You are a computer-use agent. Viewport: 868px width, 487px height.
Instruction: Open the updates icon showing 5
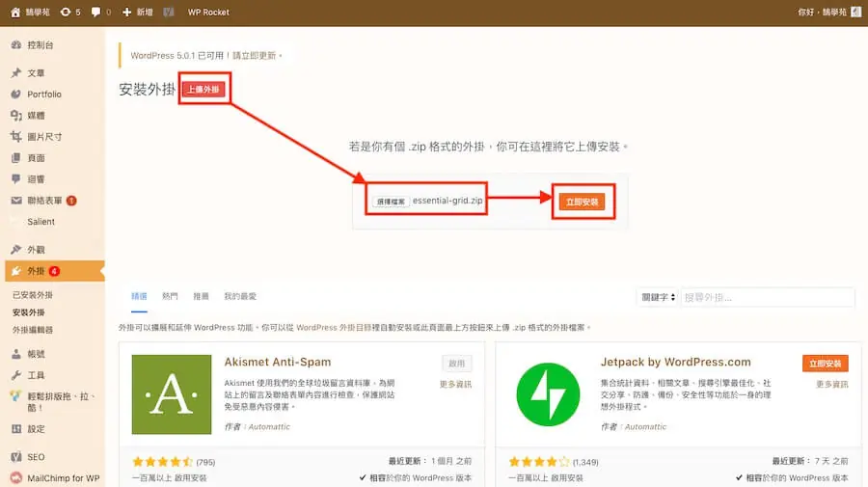[66, 13]
